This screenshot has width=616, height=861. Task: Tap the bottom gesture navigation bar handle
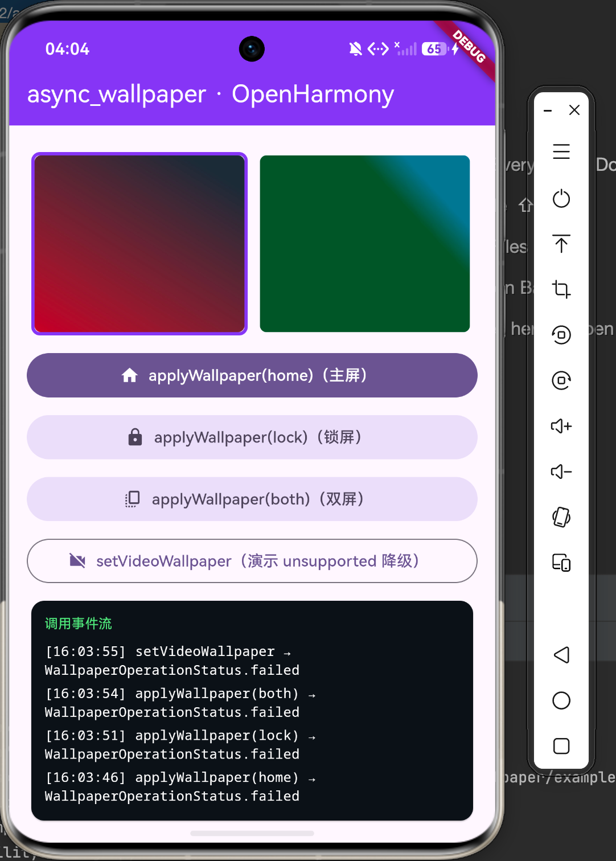point(252,833)
